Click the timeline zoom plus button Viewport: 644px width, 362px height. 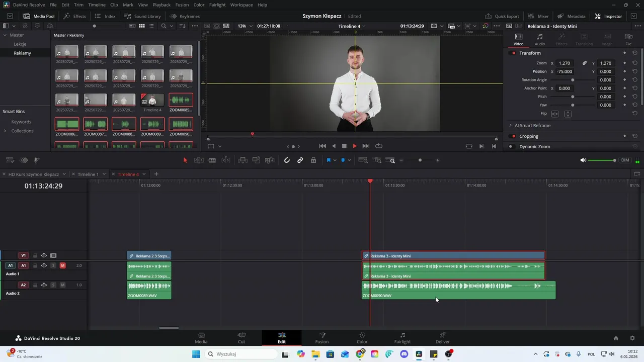(438, 160)
